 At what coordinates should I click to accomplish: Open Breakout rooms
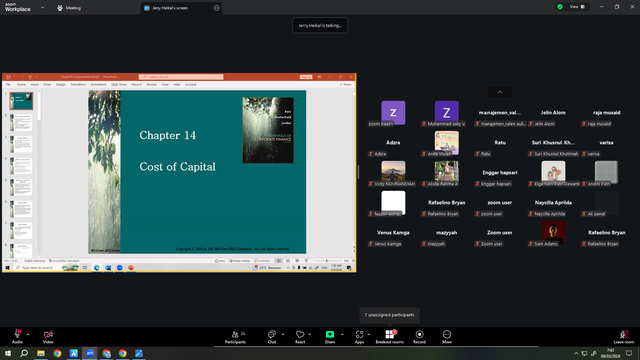(x=389, y=337)
